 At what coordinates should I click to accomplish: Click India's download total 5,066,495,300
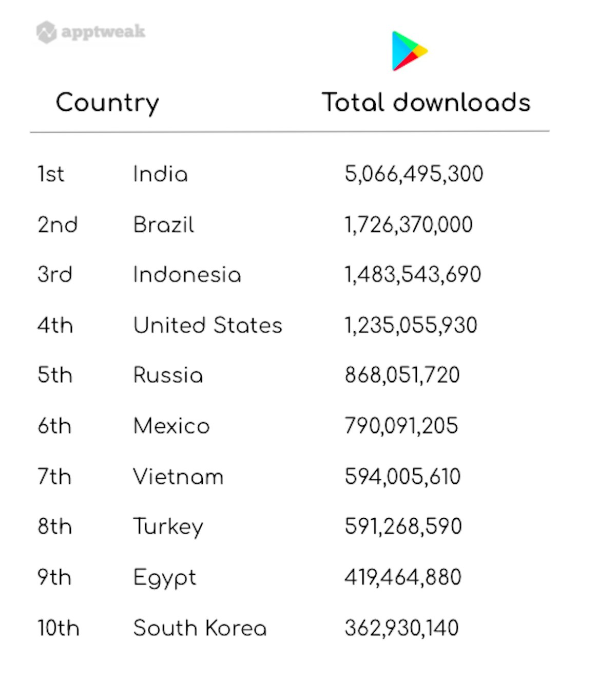tap(414, 174)
